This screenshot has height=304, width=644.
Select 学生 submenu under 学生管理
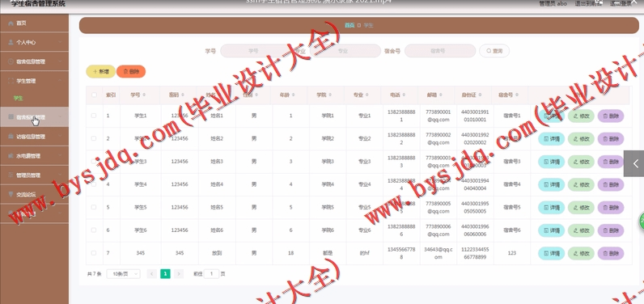(x=19, y=99)
